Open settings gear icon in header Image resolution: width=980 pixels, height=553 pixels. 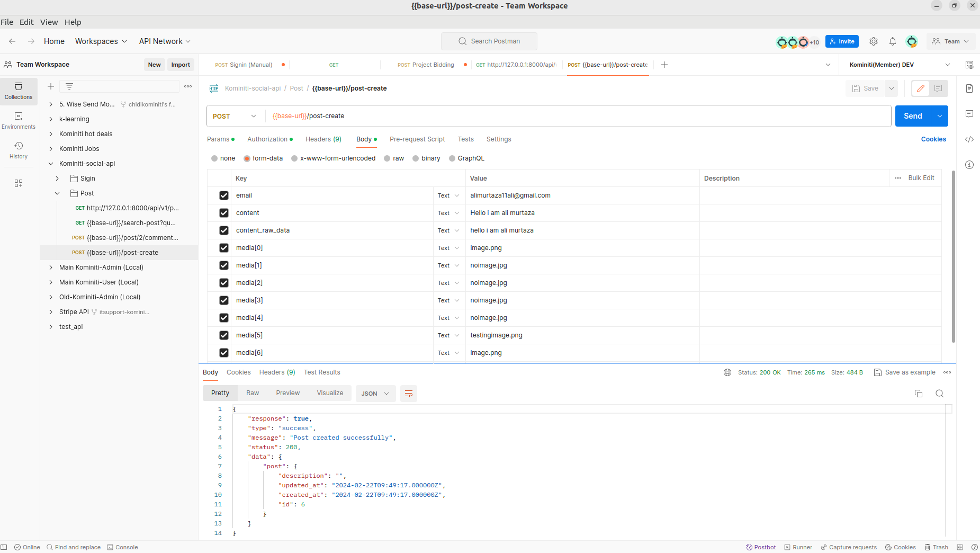[874, 41]
